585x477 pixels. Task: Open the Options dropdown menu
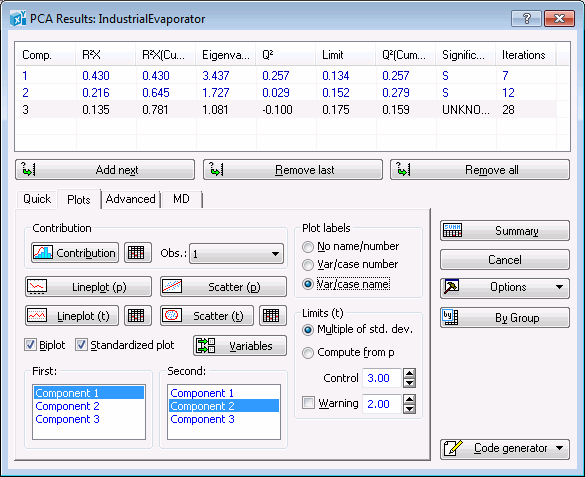pyautogui.click(x=505, y=287)
